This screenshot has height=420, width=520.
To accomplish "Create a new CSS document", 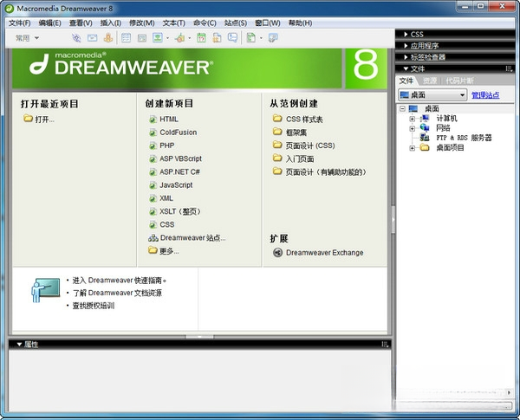I will pos(161,225).
